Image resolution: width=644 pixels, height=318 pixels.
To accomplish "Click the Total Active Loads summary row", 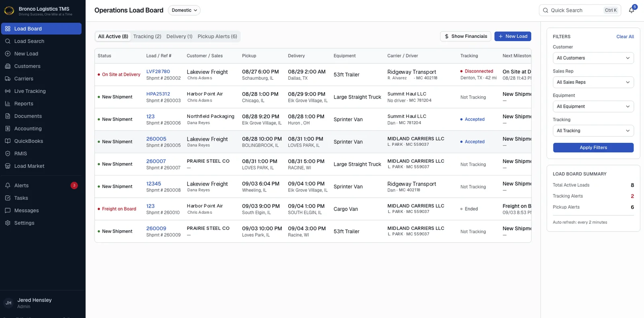I will 593,185.
